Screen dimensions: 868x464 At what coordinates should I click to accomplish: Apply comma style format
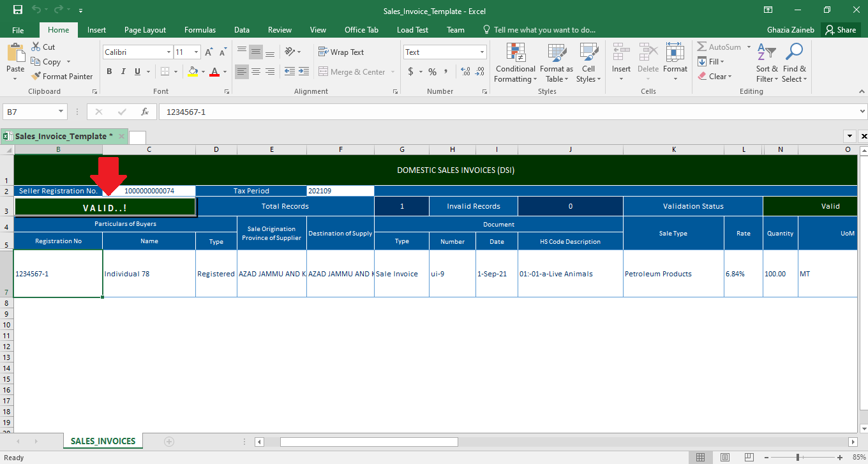click(445, 71)
